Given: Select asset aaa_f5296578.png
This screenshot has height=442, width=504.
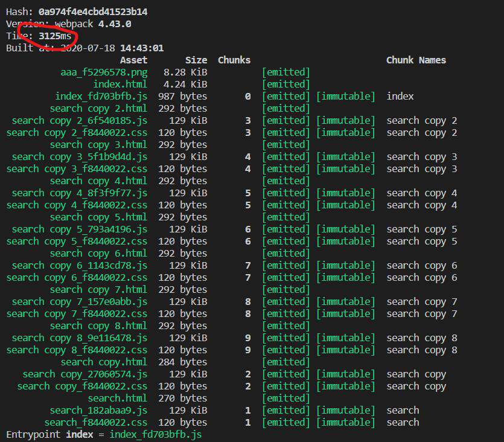Looking at the screenshot, I should click(x=104, y=72).
